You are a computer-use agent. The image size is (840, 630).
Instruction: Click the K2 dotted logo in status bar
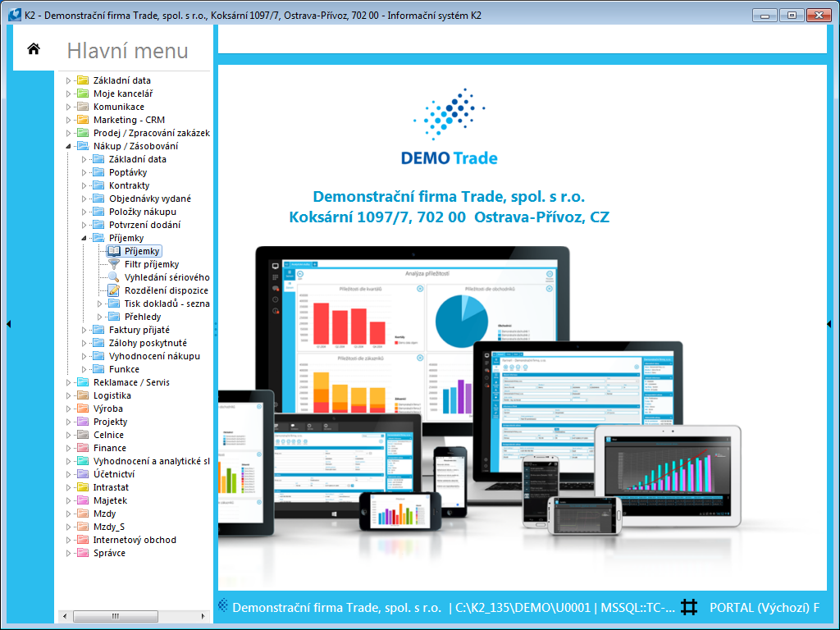click(x=223, y=605)
